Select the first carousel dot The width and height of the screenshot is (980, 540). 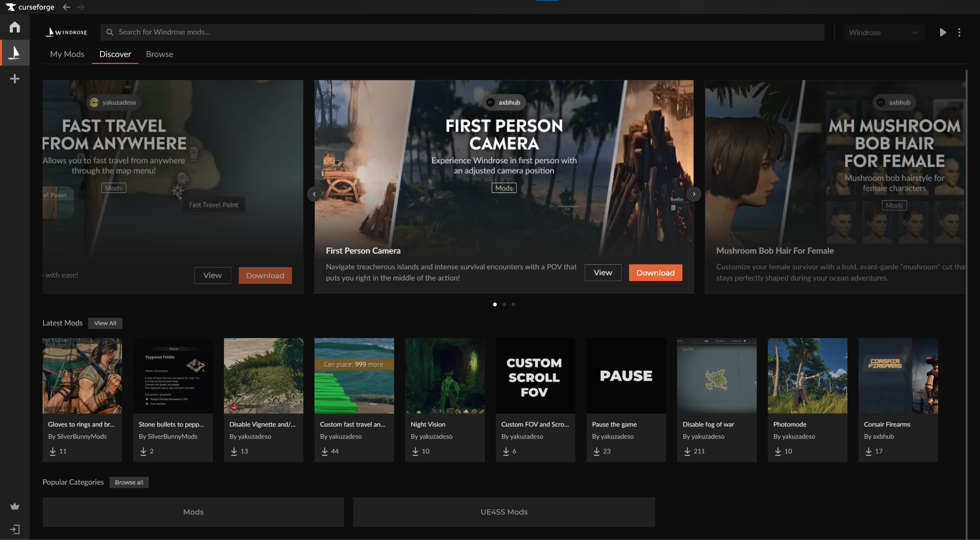[495, 304]
